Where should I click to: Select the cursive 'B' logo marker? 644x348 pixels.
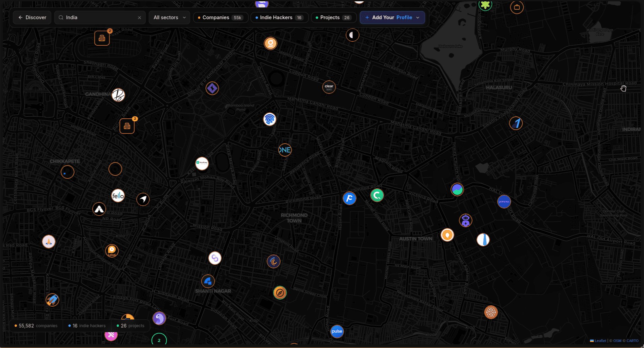point(118,95)
